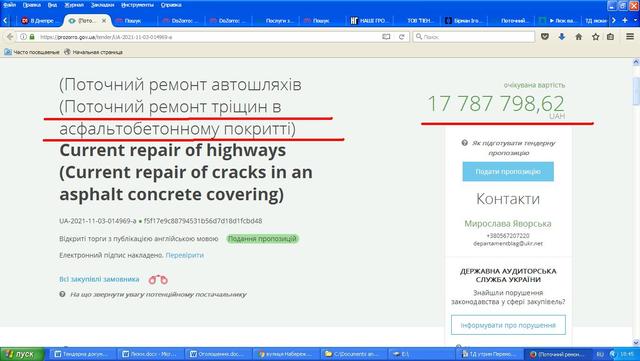This screenshot has width=640, height=361.
Task: Expand the list-all-tabs dropdown arrow
Action: (x=636, y=20)
